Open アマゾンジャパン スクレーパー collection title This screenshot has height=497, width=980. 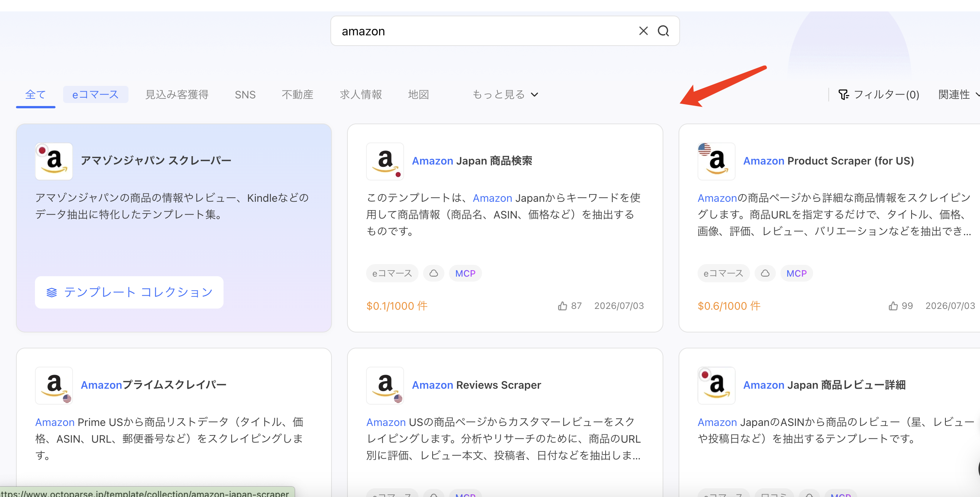[156, 160]
